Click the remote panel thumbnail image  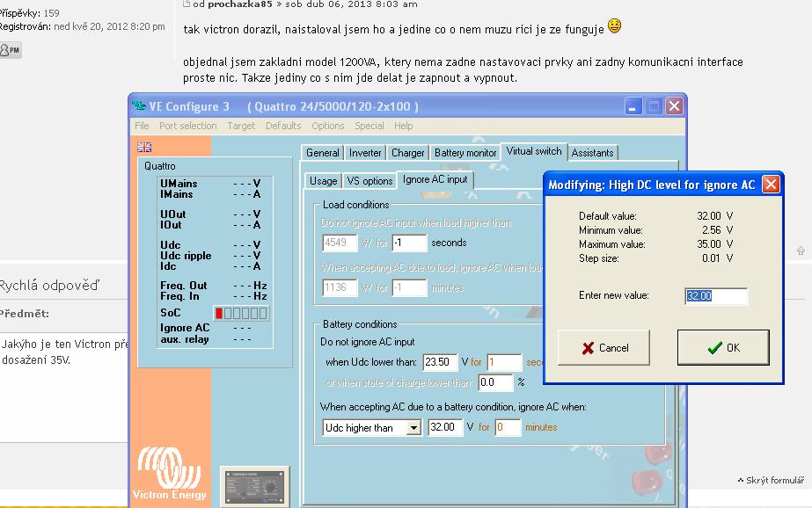click(x=255, y=487)
